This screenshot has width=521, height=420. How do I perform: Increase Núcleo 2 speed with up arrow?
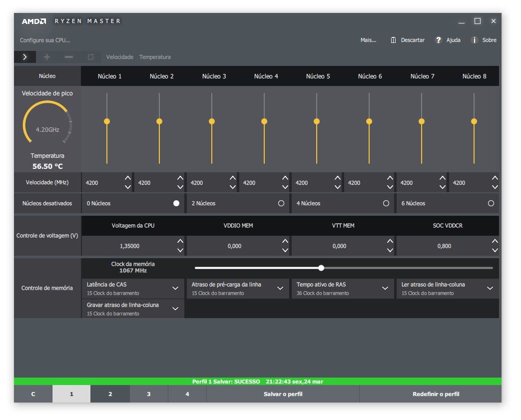(180, 178)
